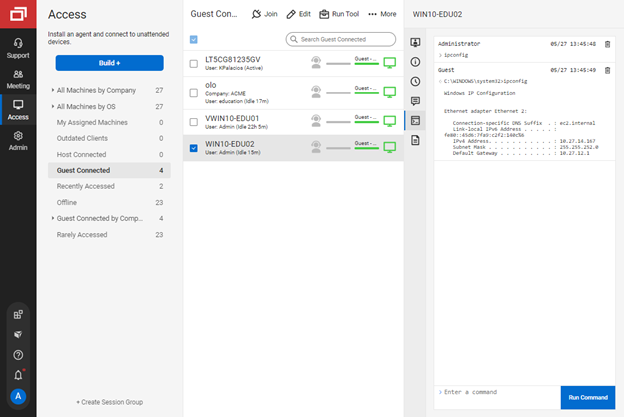Click the host person icon for LT5CG81235GV
624x417 pixels.
(316, 62)
